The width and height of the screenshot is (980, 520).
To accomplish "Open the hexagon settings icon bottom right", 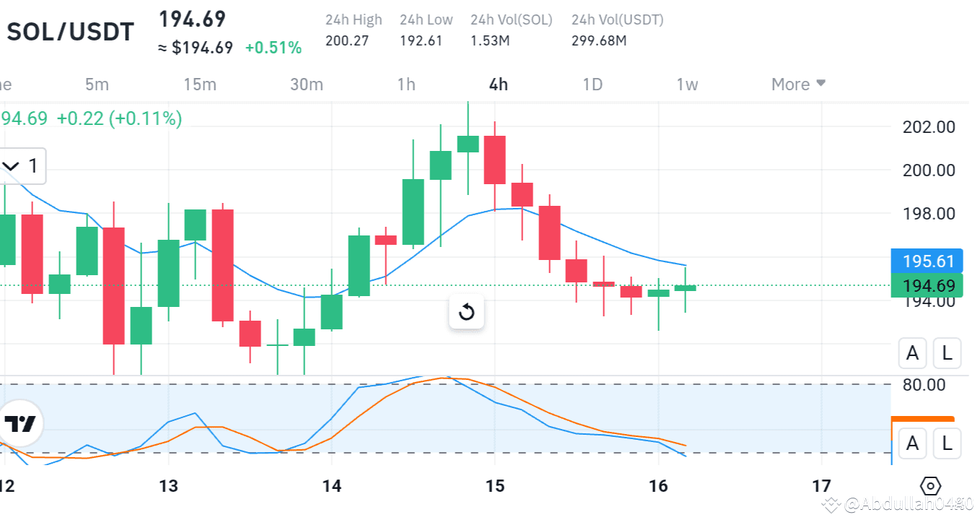I will (930, 486).
